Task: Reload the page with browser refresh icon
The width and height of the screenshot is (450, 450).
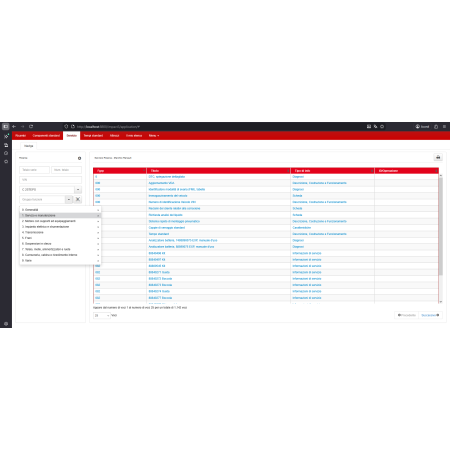Action: click(x=31, y=127)
